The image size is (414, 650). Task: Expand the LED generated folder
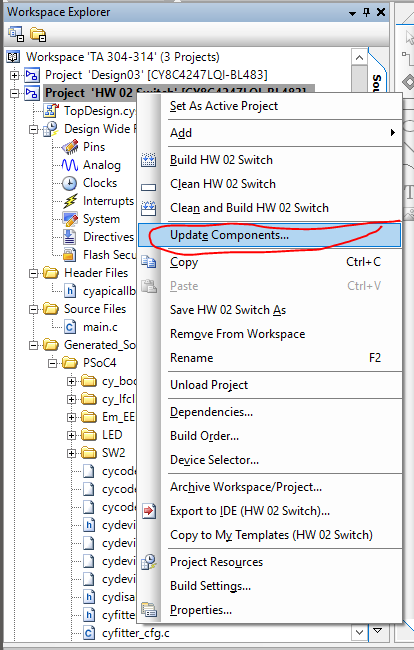72,435
